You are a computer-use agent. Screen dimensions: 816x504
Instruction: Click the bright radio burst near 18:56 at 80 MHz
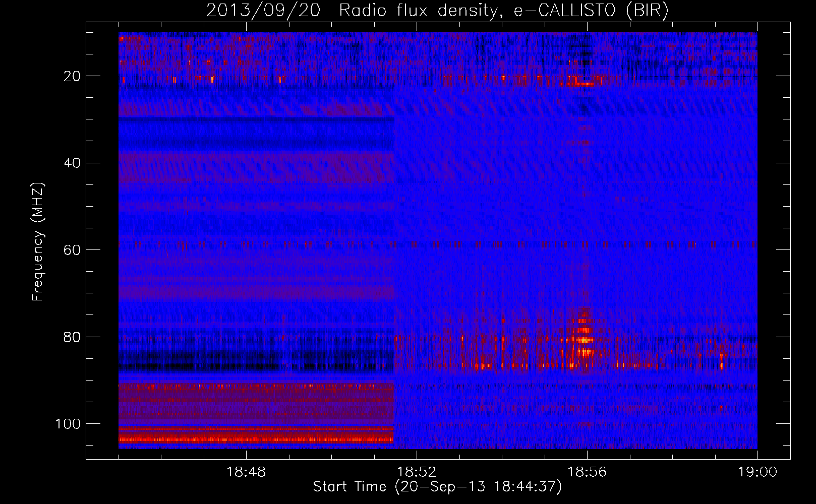coord(584,340)
